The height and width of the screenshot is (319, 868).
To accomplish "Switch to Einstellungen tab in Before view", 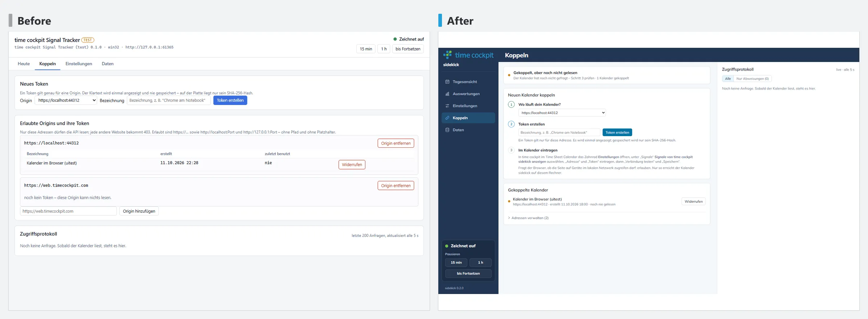I will click(x=79, y=64).
